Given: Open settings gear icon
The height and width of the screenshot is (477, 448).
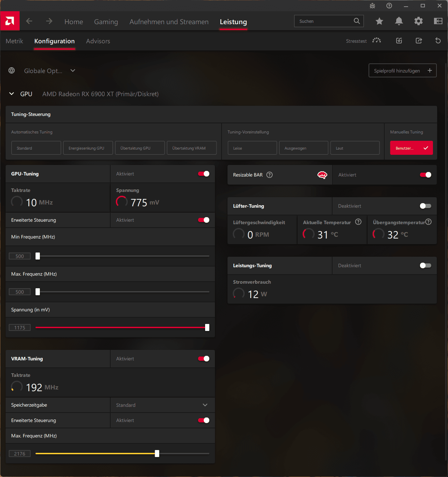Looking at the screenshot, I should click(419, 21).
